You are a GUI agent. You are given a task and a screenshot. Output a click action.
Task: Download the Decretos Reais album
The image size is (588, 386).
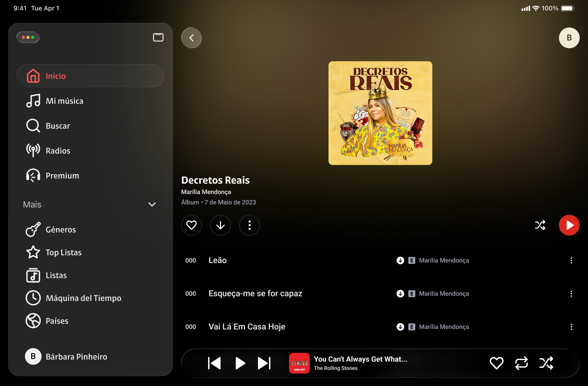coord(221,225)
